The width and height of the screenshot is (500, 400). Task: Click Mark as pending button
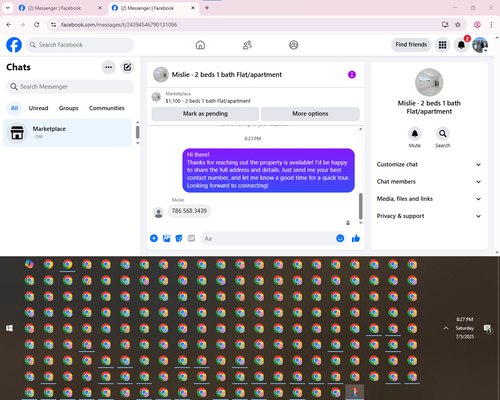205,114
